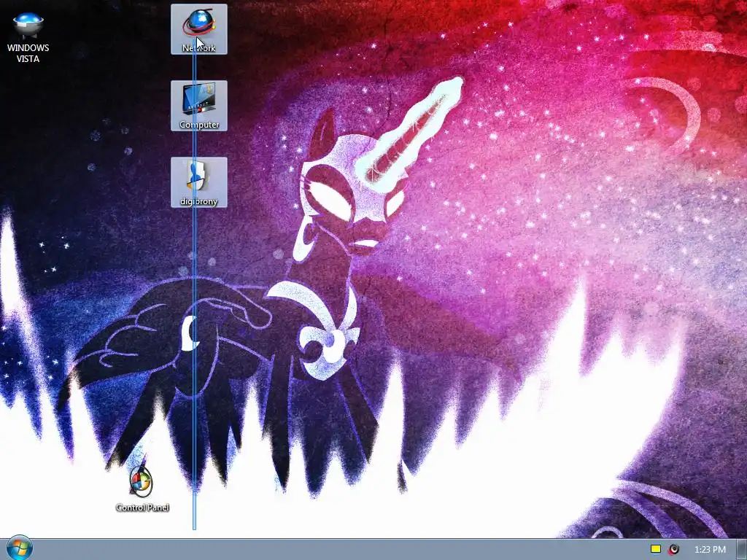Select the Network desktop icon
Image resolution: width=747 pixels, height=560 pixels.
click(x=199, y=29)
